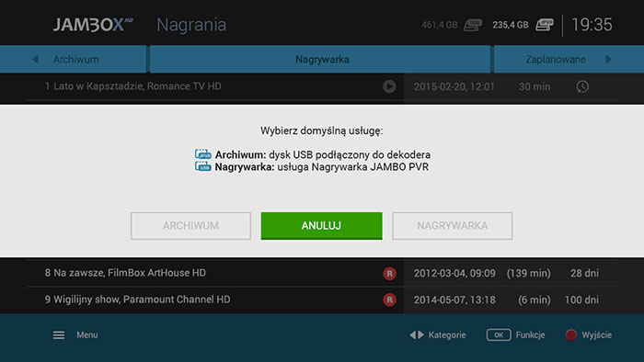Switch to the Nagrywarka tab
The image size is (644, 362).
point(320,60)
